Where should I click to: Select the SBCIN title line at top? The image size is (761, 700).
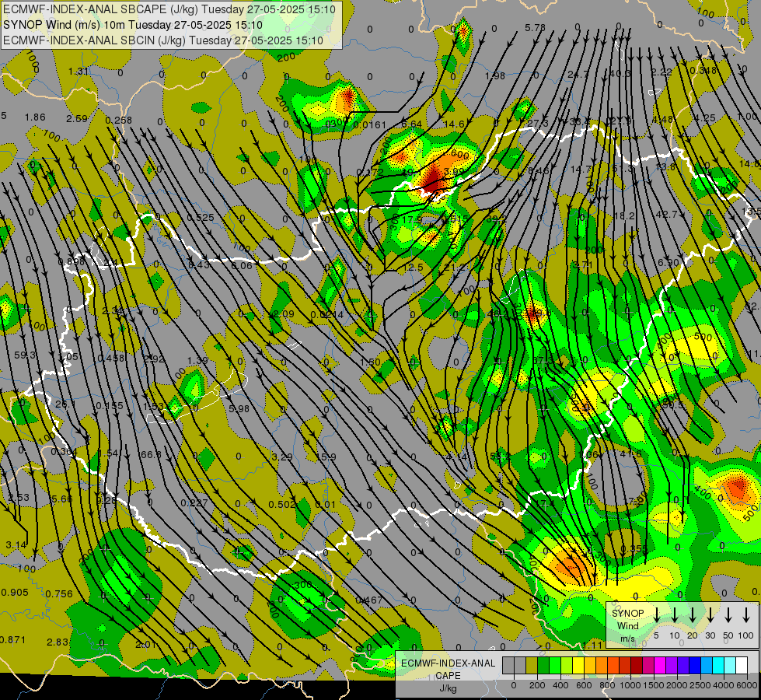[163, 40]
